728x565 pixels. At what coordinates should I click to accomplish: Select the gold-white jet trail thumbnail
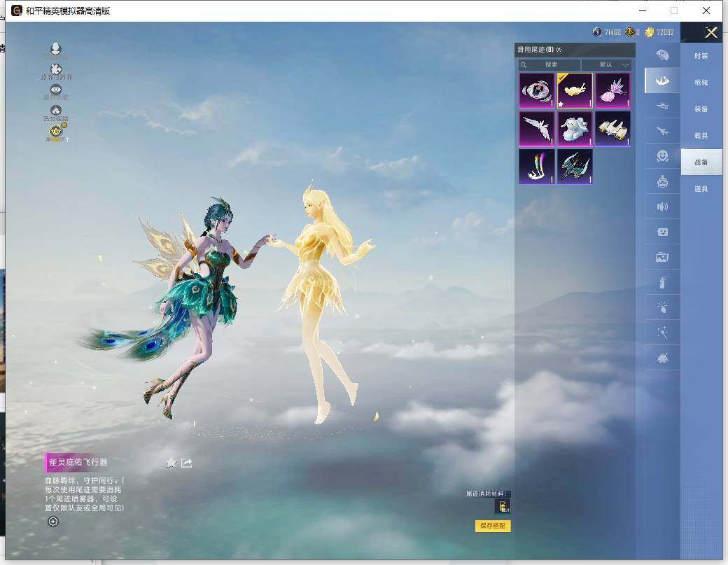(x=613, y=129)
